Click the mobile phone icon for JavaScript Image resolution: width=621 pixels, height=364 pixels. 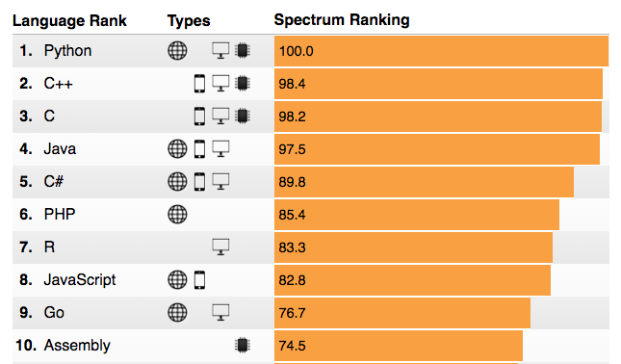click(x=199, y=280)
